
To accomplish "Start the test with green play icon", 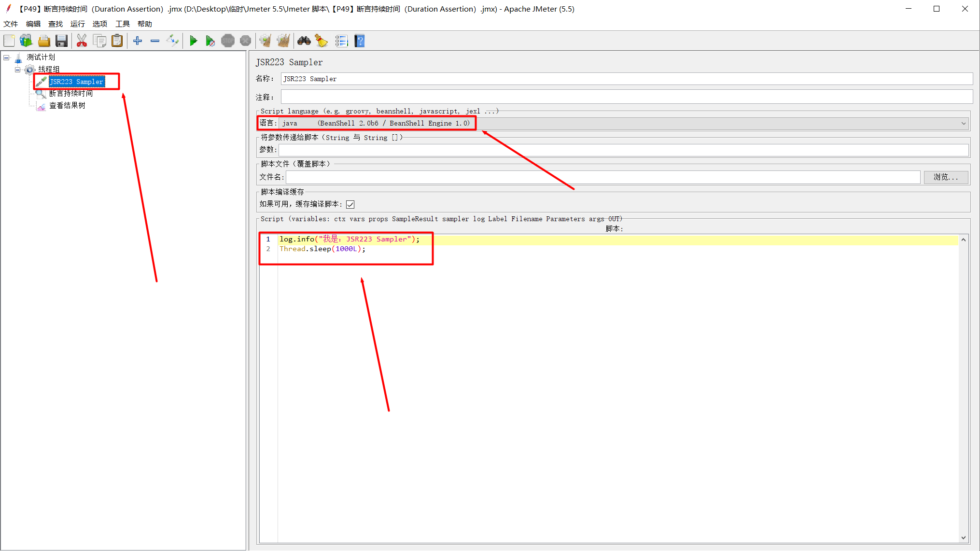I will (193, 41).
